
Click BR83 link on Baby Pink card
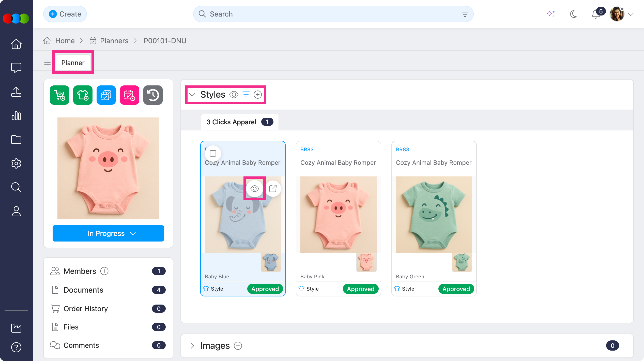[x=307, y=149]
